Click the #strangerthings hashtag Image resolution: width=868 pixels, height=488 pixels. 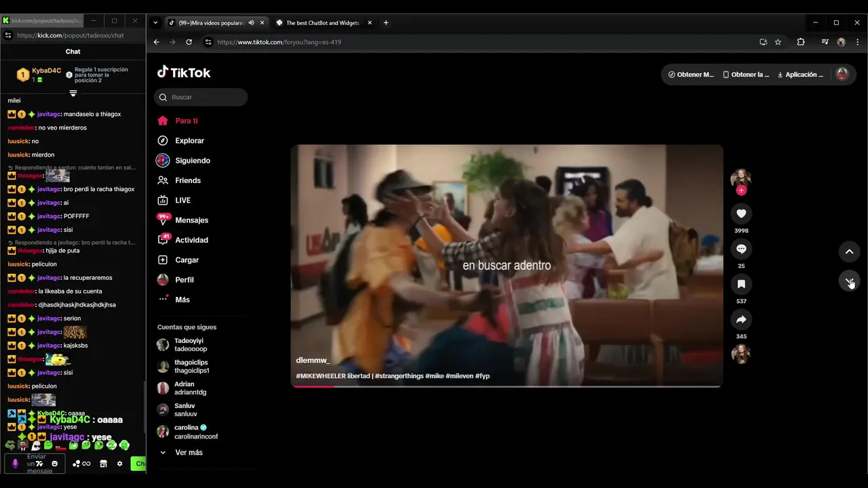[399, 375]
